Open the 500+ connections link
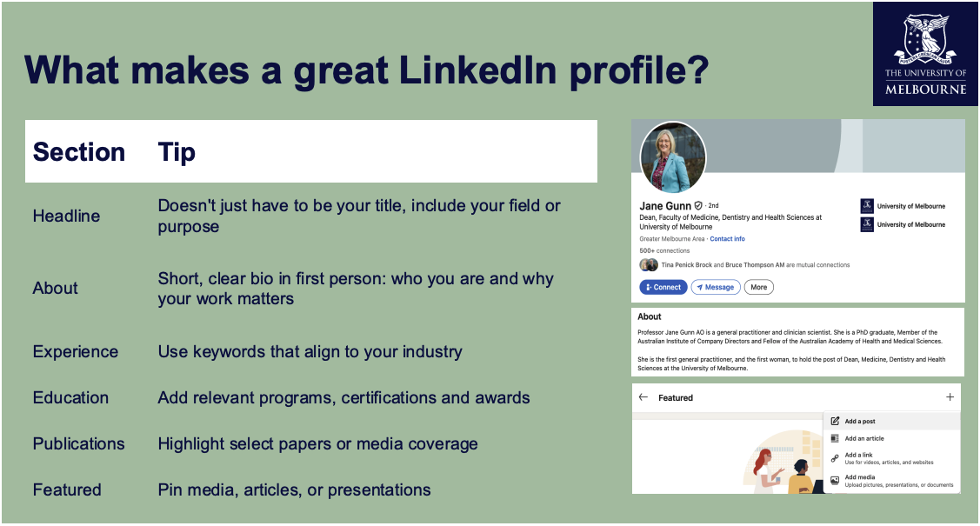This screenshot has width=980, height=526. pos(664,250)
